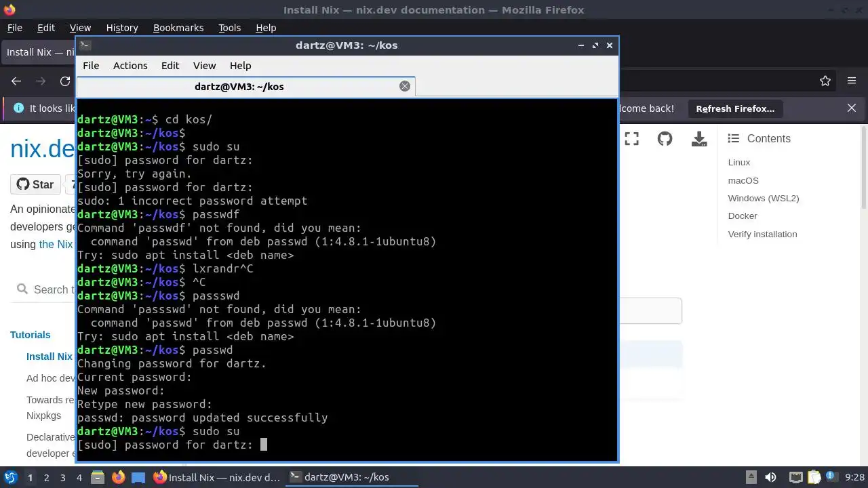The height and width of the screenshot is (488, 868).
Task: Open the Tutorials sidebar heading
Action: [x=30, y=335]
